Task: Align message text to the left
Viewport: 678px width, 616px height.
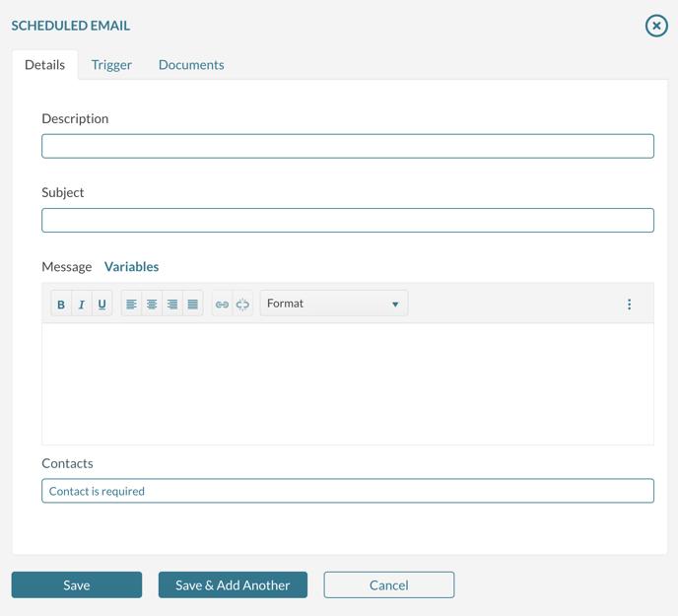Action: tap(131, 305)
